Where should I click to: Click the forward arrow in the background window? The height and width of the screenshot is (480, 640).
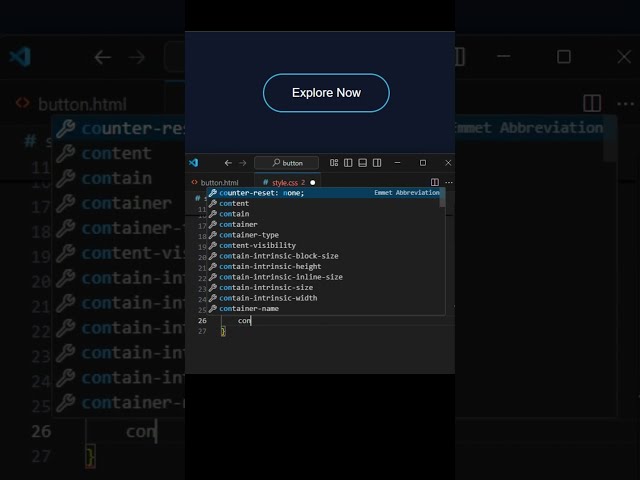coord(137,57)
